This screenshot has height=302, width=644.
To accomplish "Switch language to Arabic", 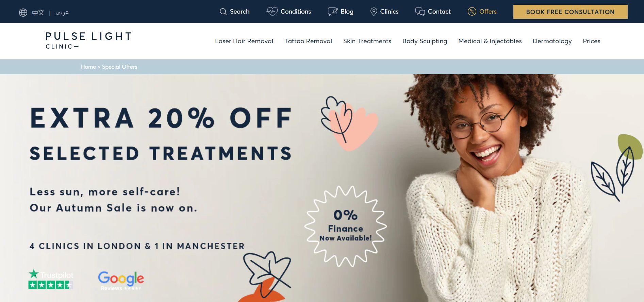I will pyautogui.click(x=62, y=13).
